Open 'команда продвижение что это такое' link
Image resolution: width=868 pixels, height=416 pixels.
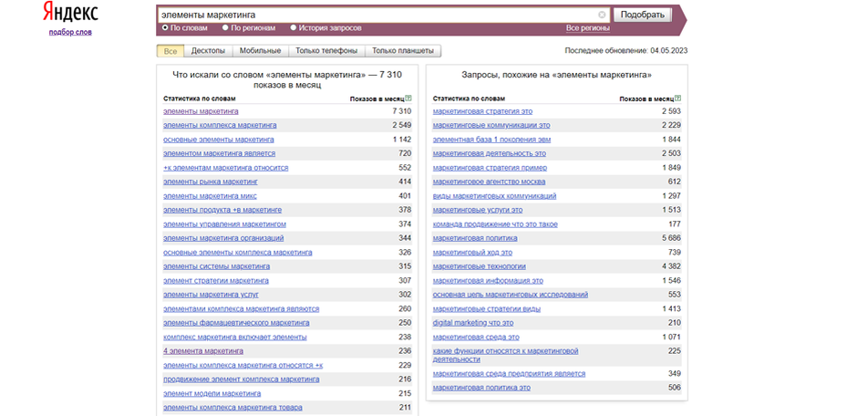click(x=495, y=224)
